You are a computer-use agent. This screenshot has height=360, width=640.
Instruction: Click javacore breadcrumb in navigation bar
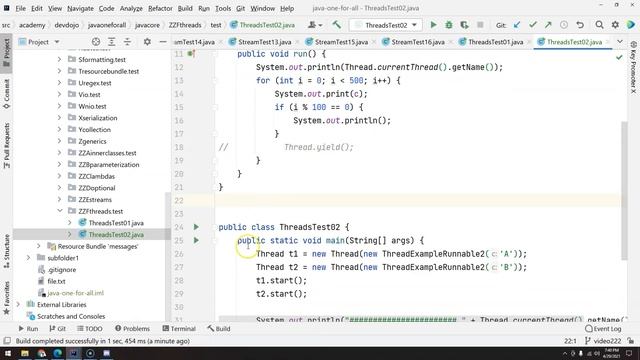point(147,25)
